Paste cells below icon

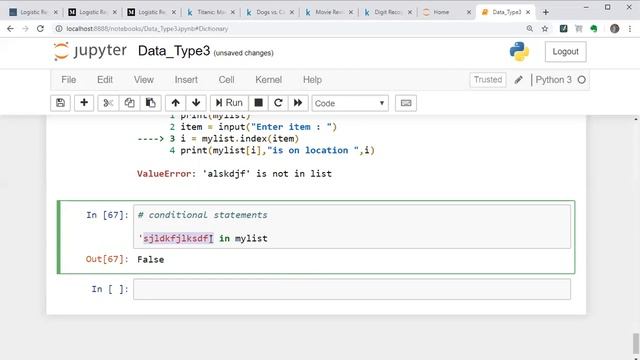(151, 103)
